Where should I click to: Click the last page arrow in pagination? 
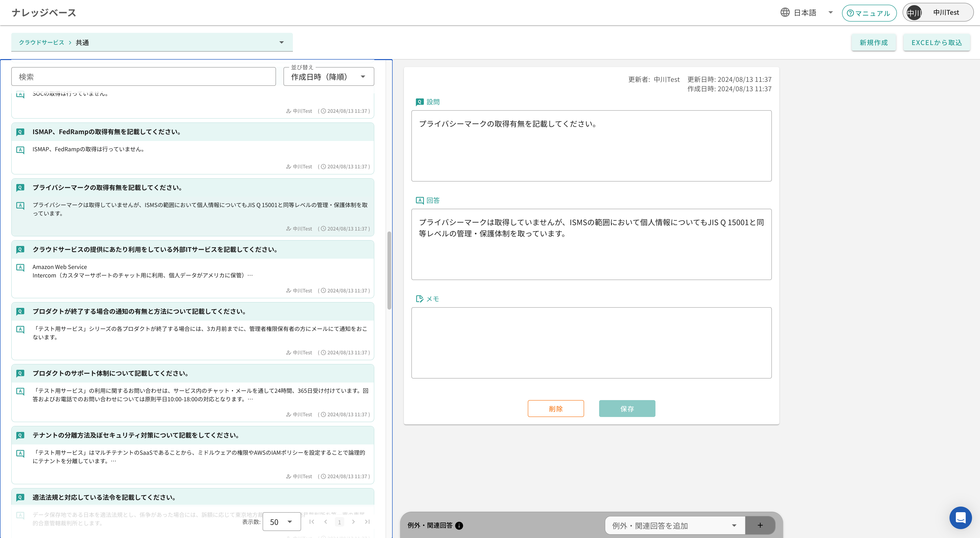point(367,522)
